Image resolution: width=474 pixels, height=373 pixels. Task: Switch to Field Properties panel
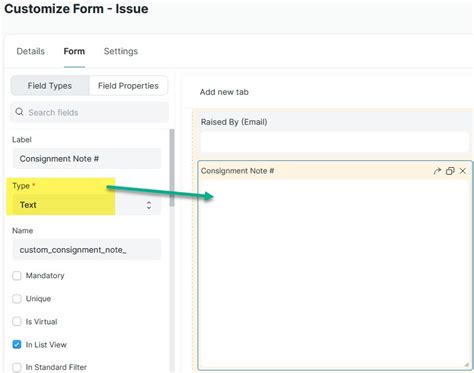click(128, 86)
